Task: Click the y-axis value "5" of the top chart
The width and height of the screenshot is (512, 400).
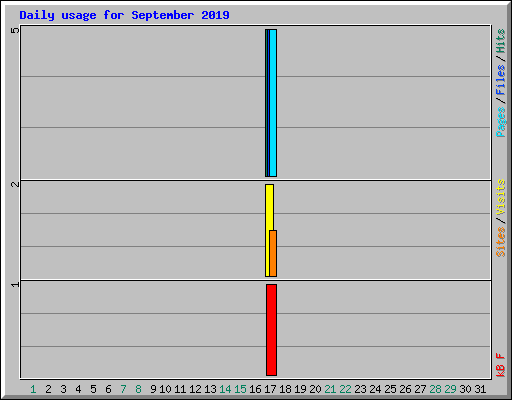Action: pos(15,31)
